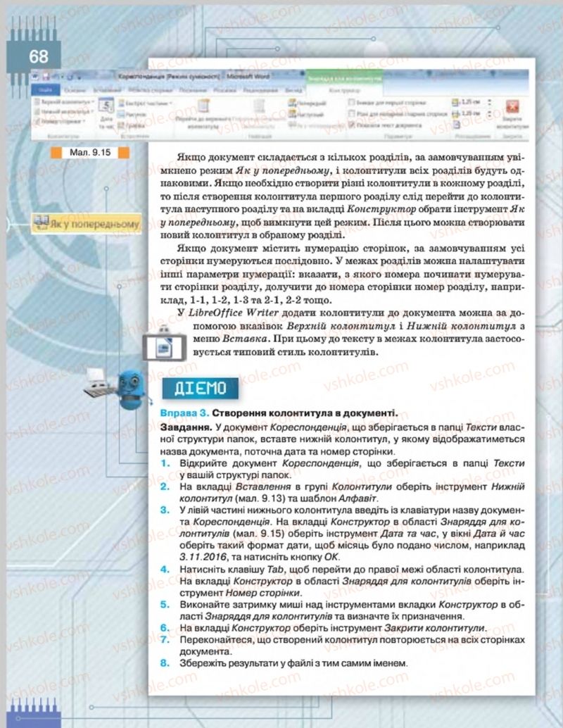Expand the Верхній колонтитул dropdown
This screenshot has height=728, width=563.
tap(64, 101)
